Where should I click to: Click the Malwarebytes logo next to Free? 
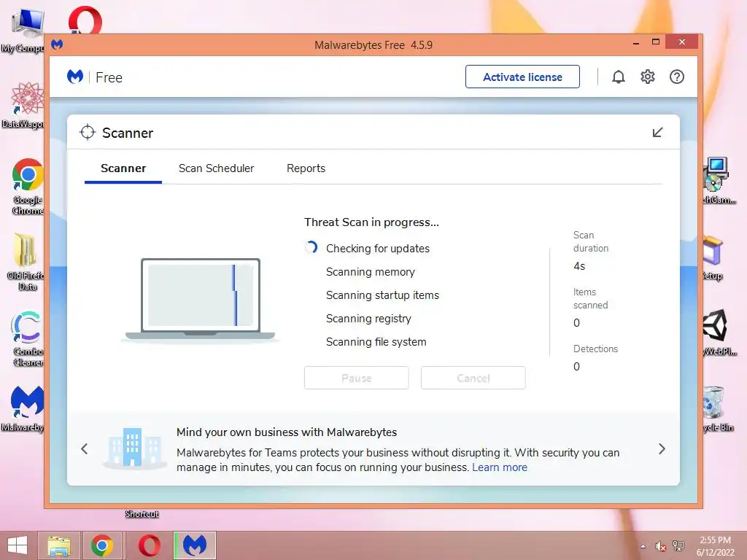pyautogui.click(x=75, y=77)
